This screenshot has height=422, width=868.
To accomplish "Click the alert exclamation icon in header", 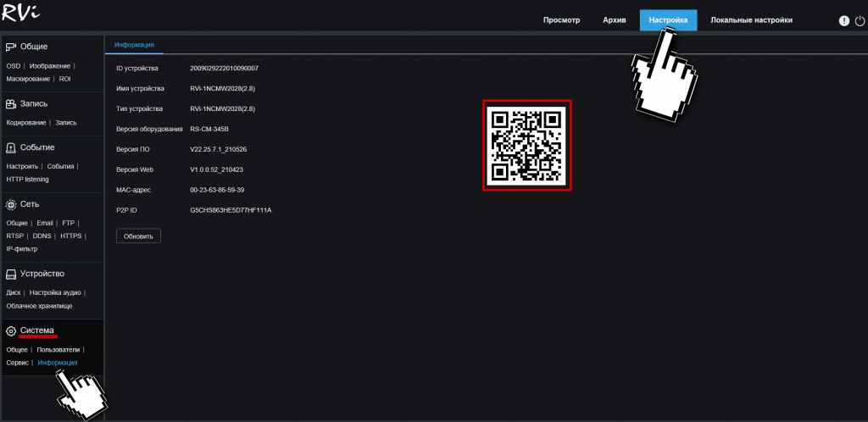I will click(x=844, y=20).
